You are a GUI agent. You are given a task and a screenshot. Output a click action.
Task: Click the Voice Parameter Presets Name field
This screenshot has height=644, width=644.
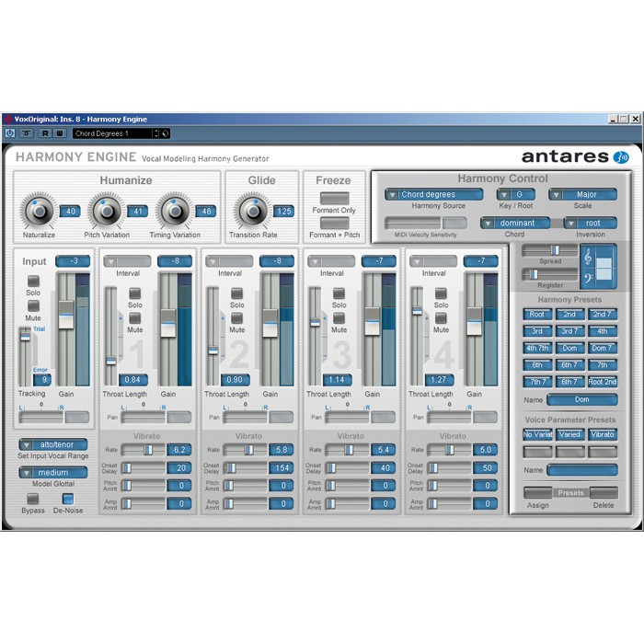(x=582, y=470)
